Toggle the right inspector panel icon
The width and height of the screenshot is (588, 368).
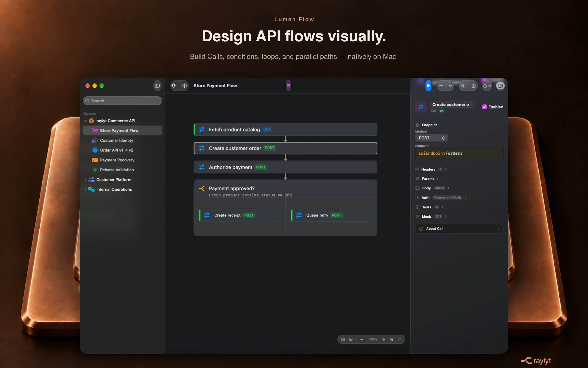point(500,86)
